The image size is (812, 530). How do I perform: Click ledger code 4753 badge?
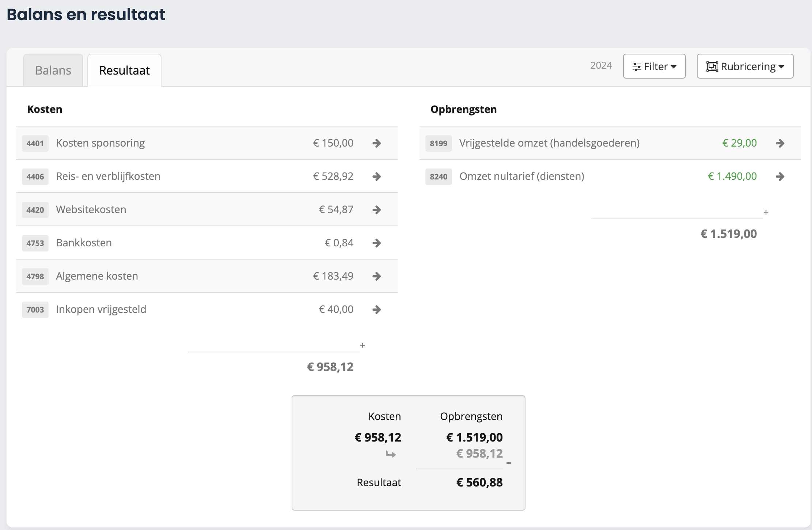pos(35,243)
